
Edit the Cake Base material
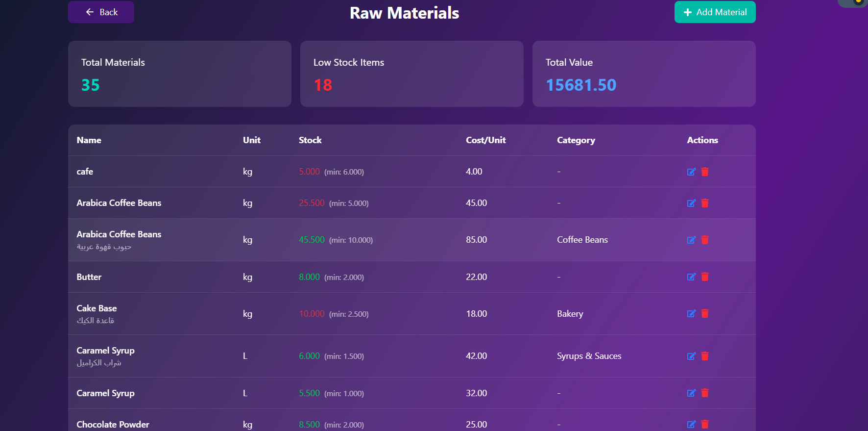(691, 313)
